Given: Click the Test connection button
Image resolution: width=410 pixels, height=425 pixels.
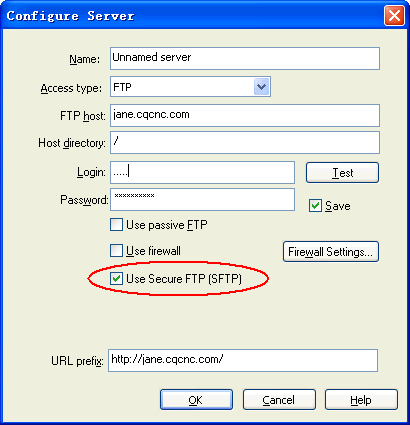Looking at the screenshot, I should [x=342, y=173].
